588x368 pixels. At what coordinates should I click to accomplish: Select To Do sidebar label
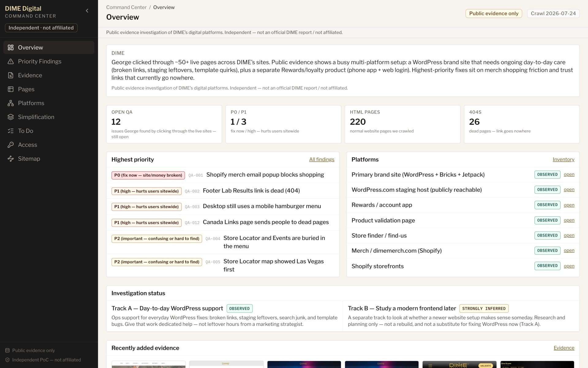click(x=25, y=131)
